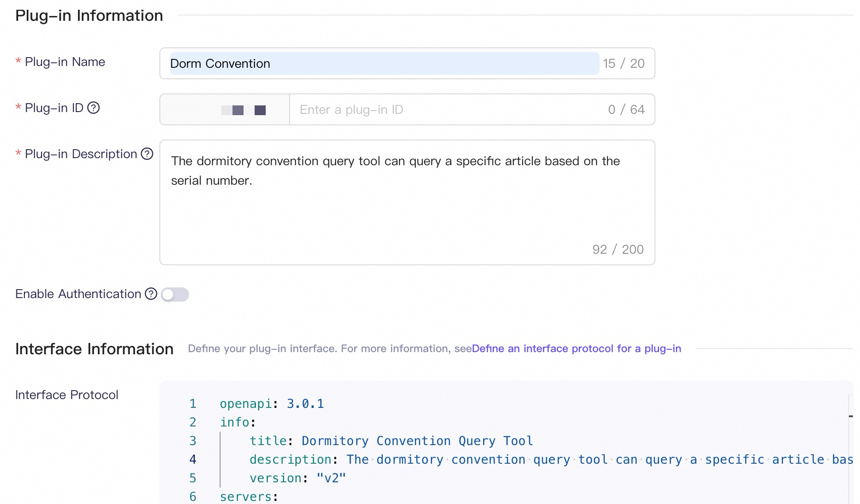Image resolution: width=860 pixels, height=504 pixels.
Task: Click the Plug-in ID prefix box
Action: [x=225, y=109]
